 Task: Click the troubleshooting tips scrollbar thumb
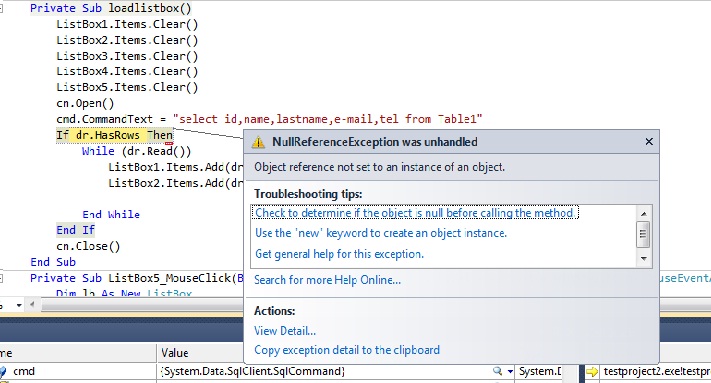click(643, 234)
